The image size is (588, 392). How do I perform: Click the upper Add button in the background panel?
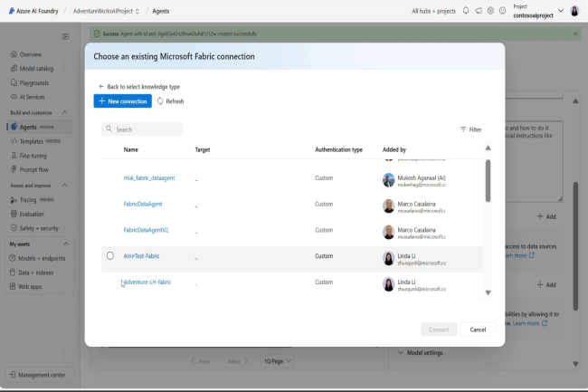pos(546,216)
